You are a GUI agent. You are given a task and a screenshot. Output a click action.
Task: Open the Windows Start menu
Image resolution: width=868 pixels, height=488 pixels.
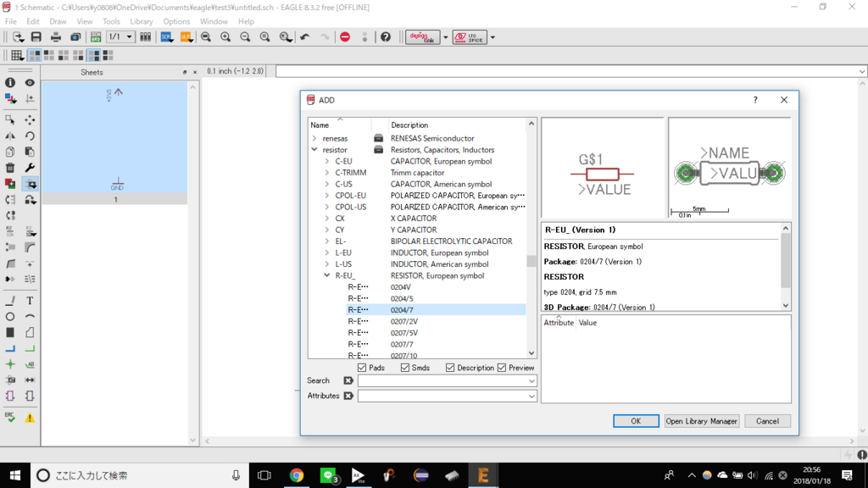pyautogui.click(x=15, y=475)
